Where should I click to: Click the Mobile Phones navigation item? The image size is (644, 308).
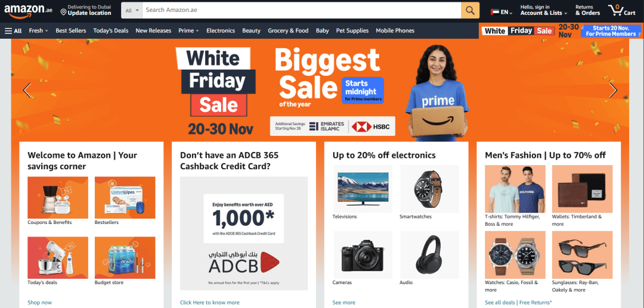tap(395, 31)
